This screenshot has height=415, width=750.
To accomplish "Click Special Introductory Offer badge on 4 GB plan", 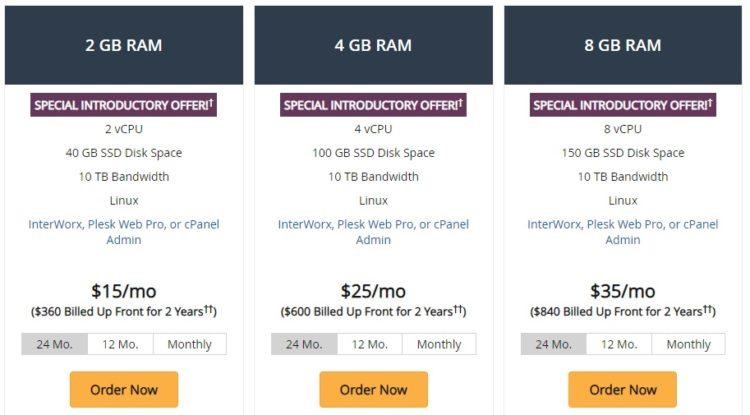I will click(373, 105).
